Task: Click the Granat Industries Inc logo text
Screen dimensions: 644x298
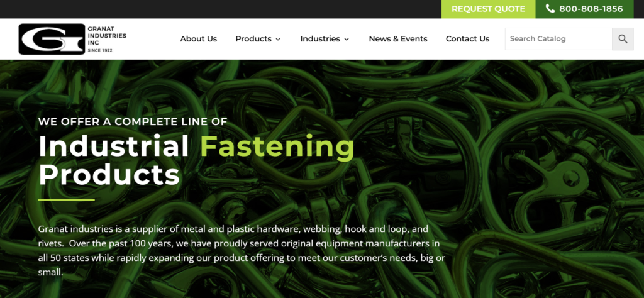Action: [107, 36]
